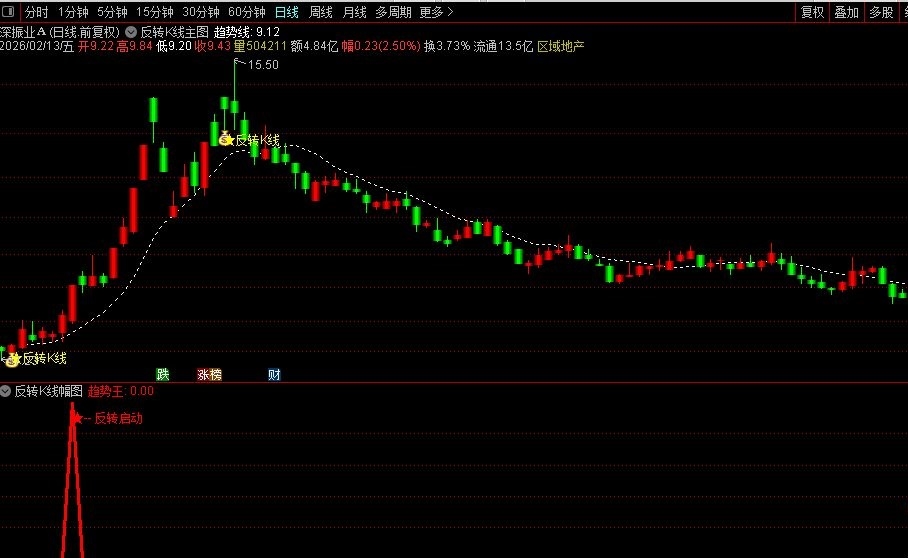Select the 30分钟 period tab
The width and height of the screenshot is (908, 558).
pos(200,12)
